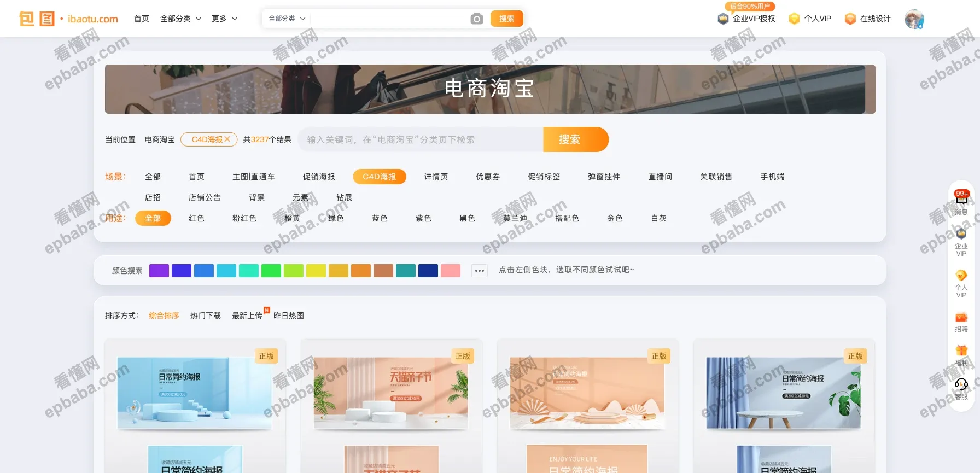The width and height of the screenshot is (980, 473).
Task: Open 在线设计 from the header
Action: 875,19
